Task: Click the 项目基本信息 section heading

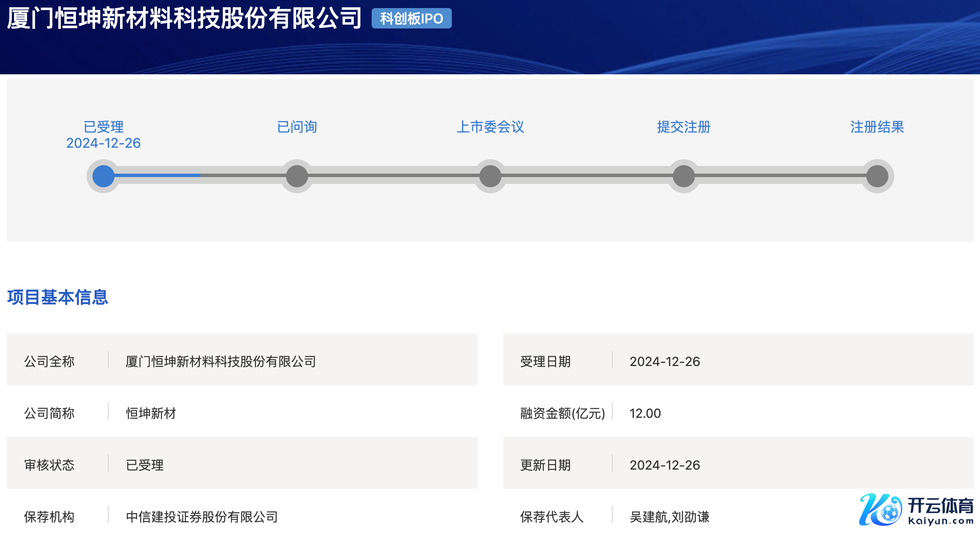Action: [x=58, y=297]
